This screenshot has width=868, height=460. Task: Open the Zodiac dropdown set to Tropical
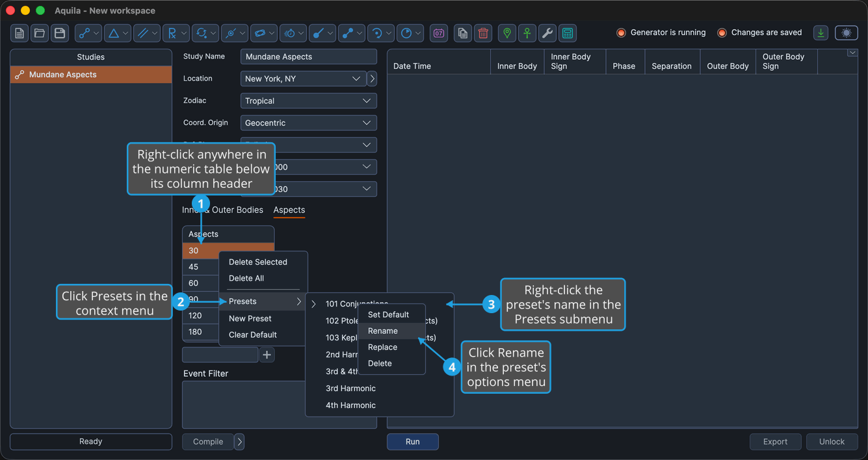(308, 101)
